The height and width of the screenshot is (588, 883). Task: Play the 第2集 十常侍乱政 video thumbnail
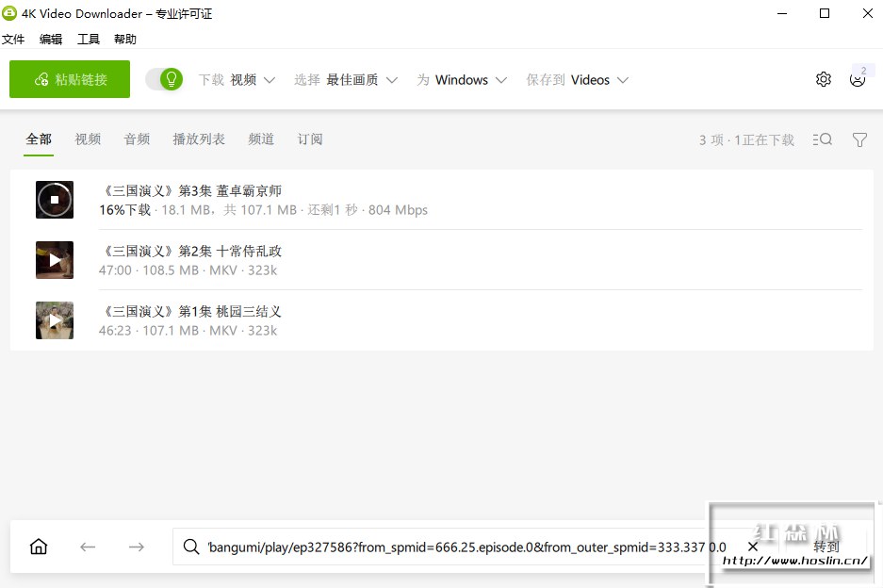point(55,260)
